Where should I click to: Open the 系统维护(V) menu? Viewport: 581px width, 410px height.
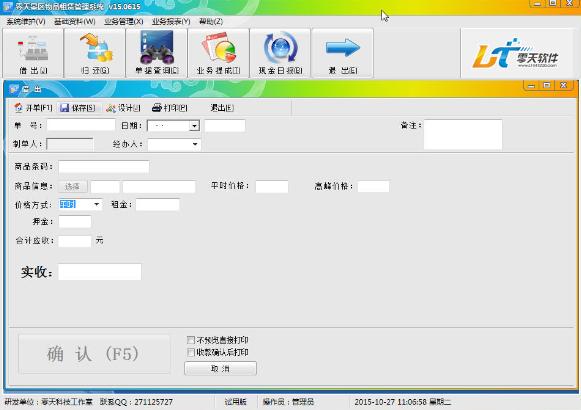(26, 21)
